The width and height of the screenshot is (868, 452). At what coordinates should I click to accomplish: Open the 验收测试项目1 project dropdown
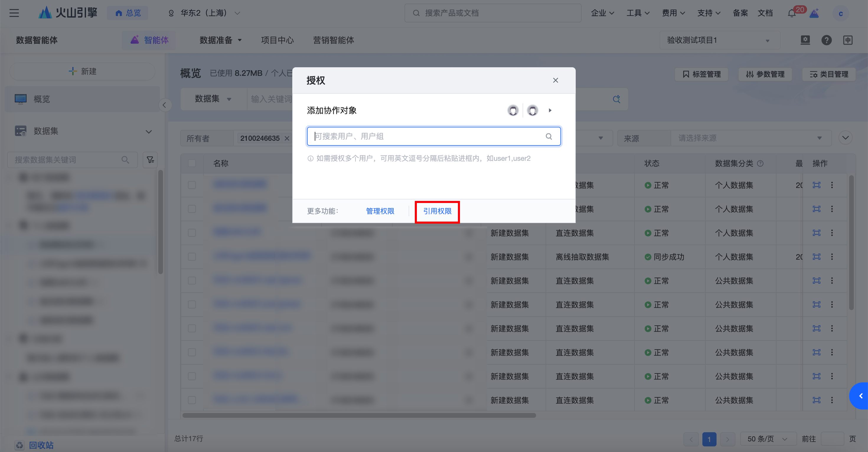pos(719,40)
